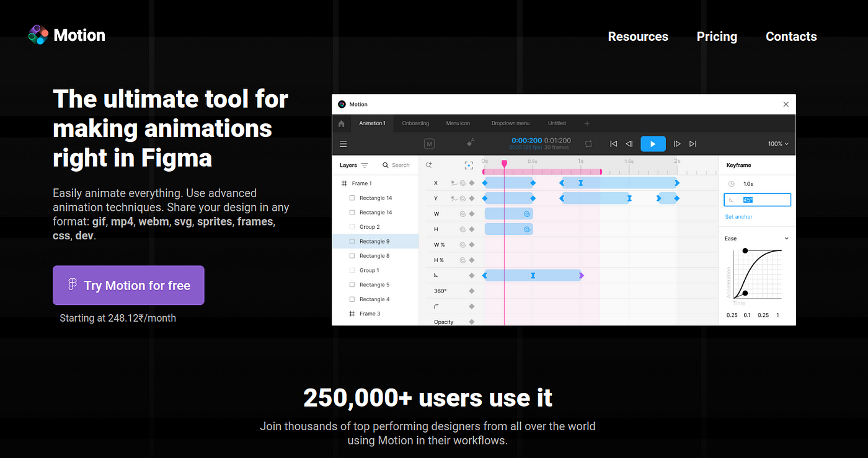Image resolution: width=868 pixels, height=458 pixels.
Task: Click the search magnifier icon in Layers
Action: (x=386, y=165)
